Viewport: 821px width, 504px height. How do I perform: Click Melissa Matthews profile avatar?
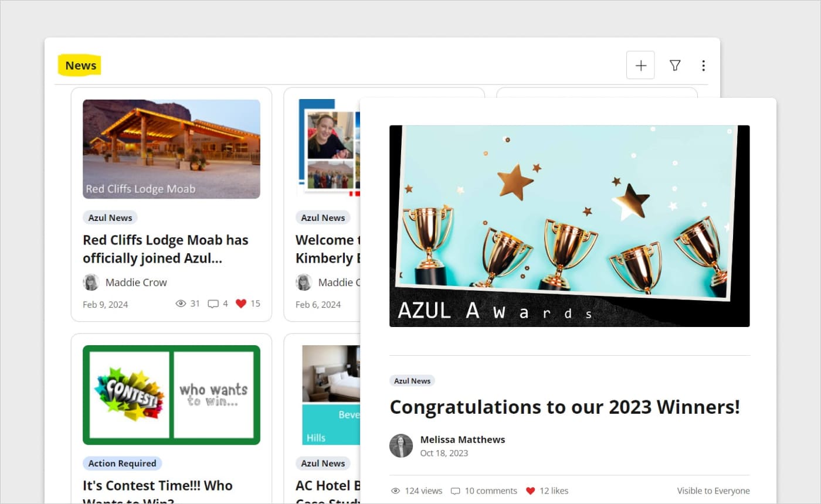(x=401, y=445)
